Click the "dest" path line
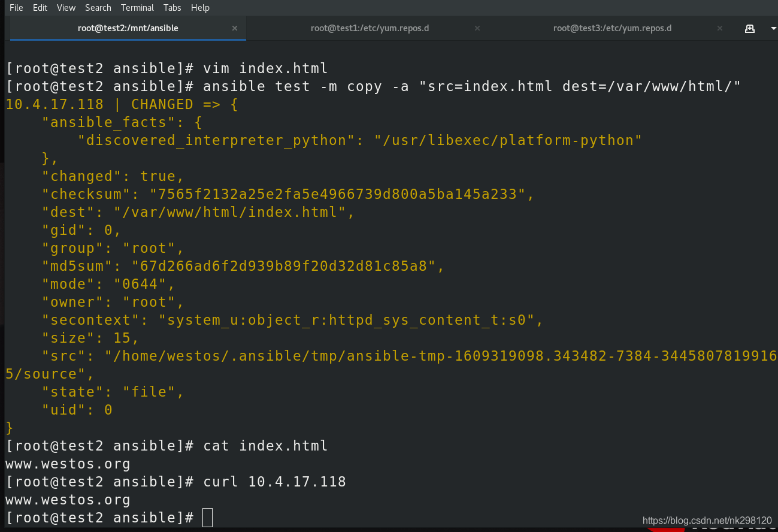 point(198,212)
